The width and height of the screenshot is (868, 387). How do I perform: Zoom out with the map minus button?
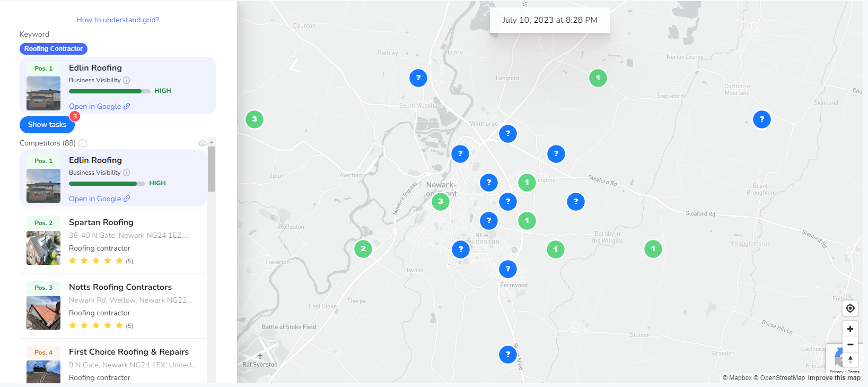[850, 345]
